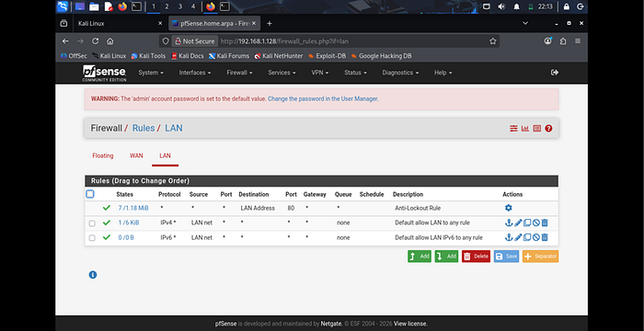Disable the Default allow LAN IPv6 rule
644x331 pixels.
point(536,237)
